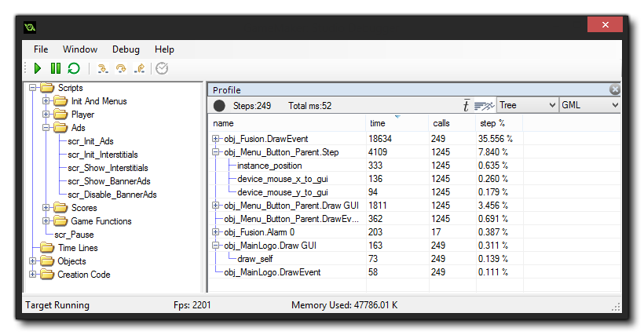
Task: Collapse the Ads folder in tree
Action: 46,128
